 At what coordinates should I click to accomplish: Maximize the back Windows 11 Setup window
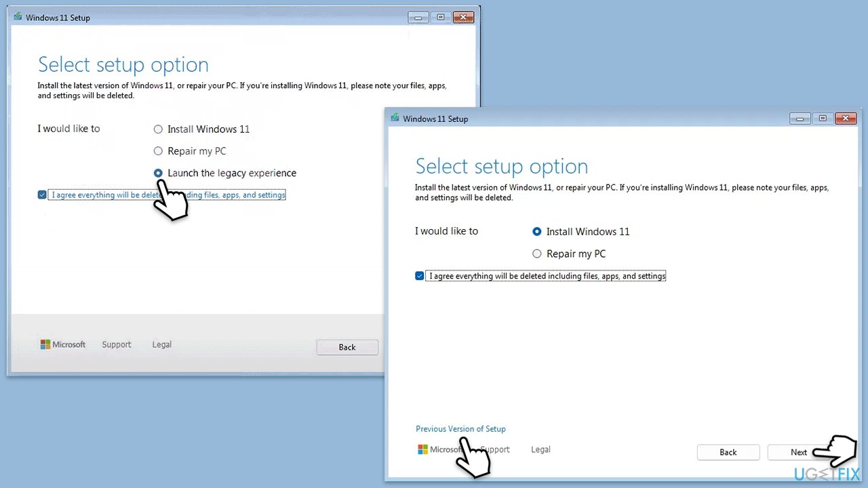pyautogui.click(x=441, y=17)
